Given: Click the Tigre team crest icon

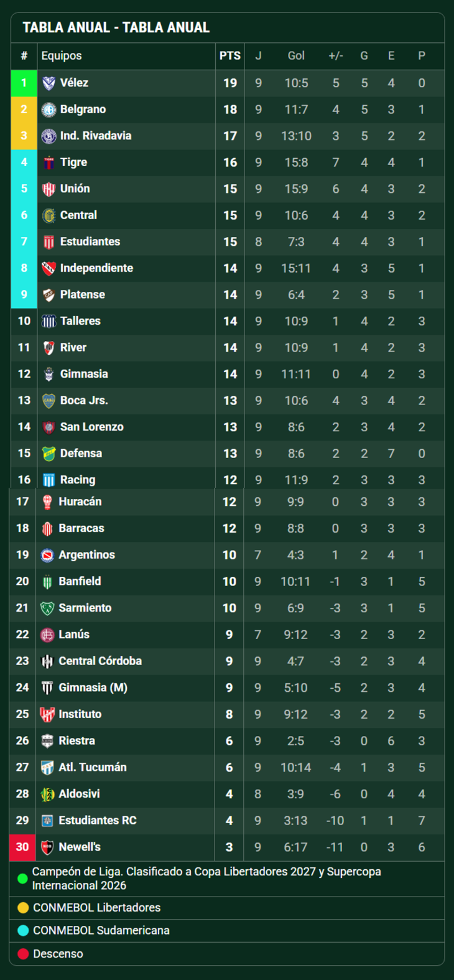Looking at the screenshot, I should click(x=49, y=162).
